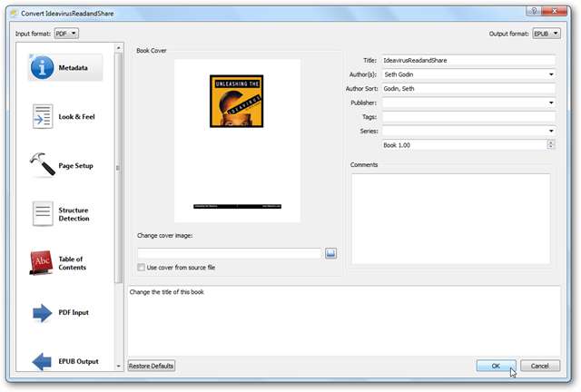The height and width of the screenshot is (392, 581).
Task: Click the sidebar vertical scrollbar thumb
Action: click(119, 168)
